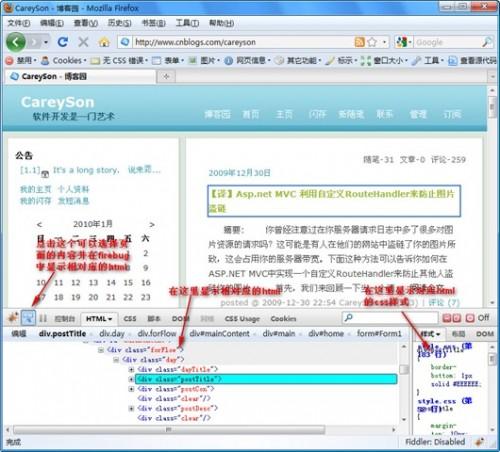Open the 查看 menu
This screenshot has height=452, width=500.
(86, 23)
